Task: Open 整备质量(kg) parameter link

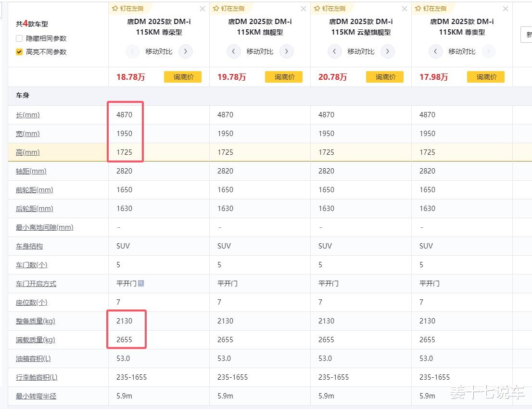Action: 35,321
